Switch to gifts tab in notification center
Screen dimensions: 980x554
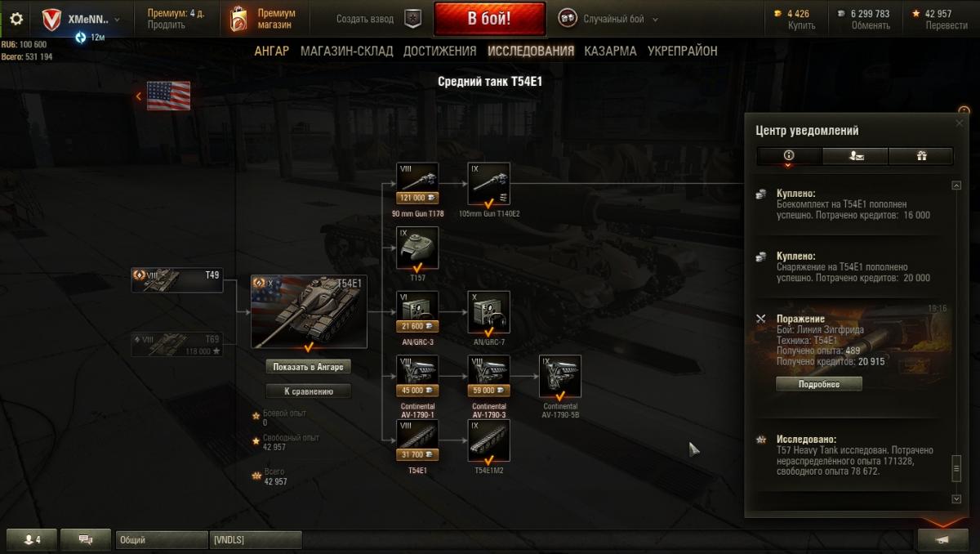920,156
